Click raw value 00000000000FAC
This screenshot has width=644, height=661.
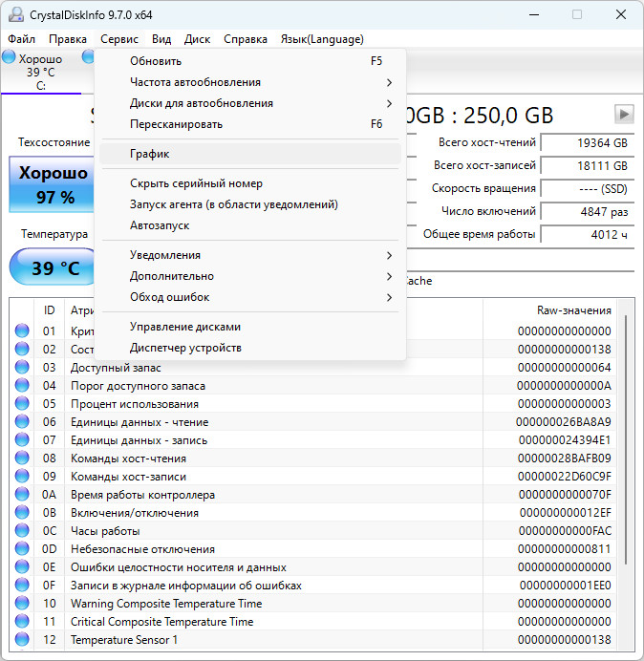click(565, 530)
